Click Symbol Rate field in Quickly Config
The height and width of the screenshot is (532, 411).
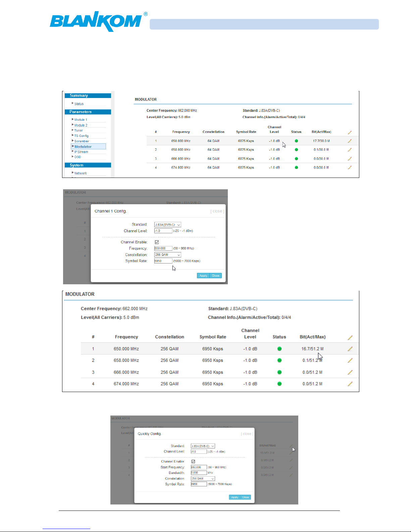pos(199,484)
